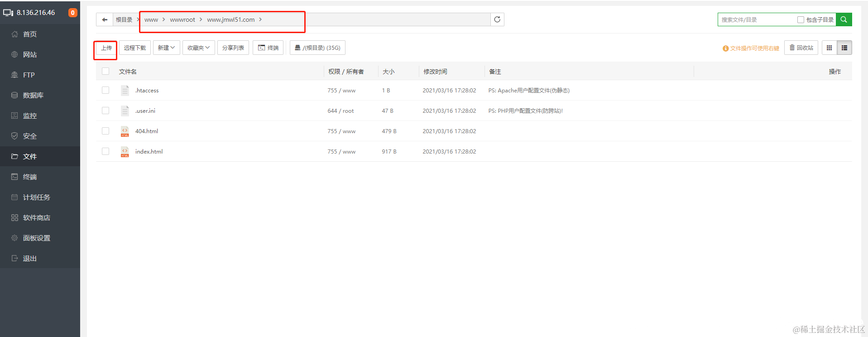Sort by the size (大小) column header
This screenshot has width=868, height=337.
tap(388, 72)
